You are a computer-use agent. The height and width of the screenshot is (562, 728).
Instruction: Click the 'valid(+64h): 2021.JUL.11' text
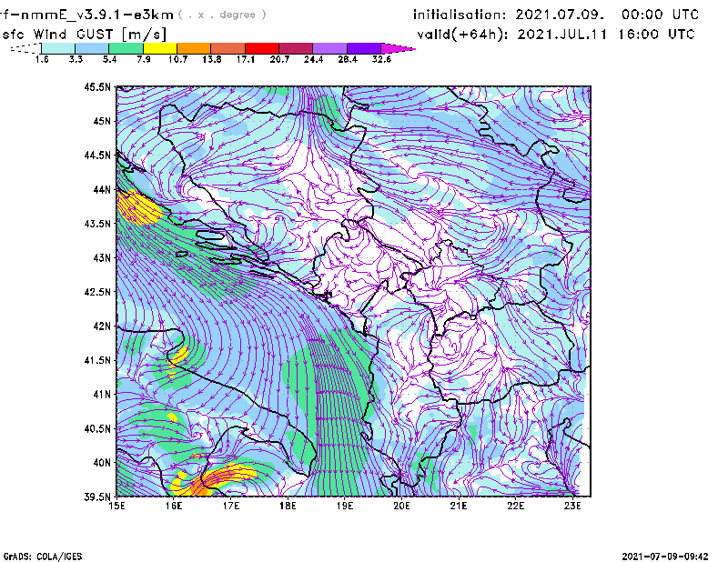[x=512, y=35]
